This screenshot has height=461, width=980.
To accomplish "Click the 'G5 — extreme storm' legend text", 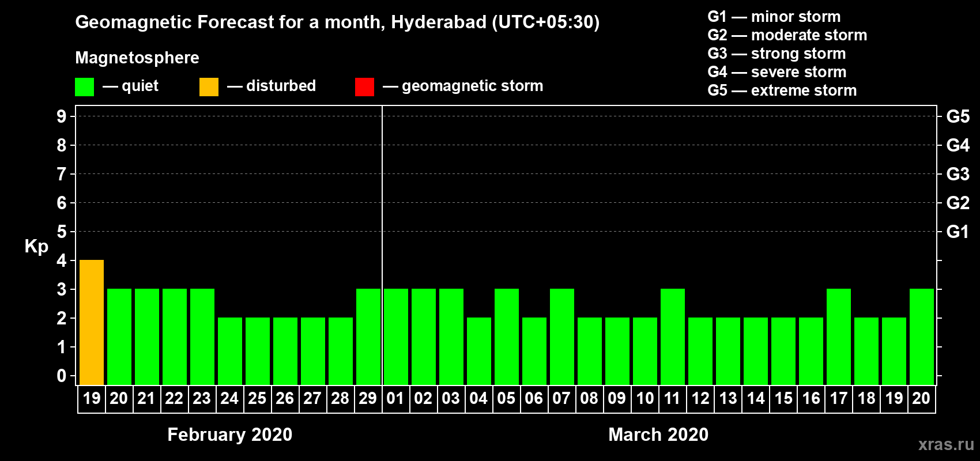I will [782, 90].
